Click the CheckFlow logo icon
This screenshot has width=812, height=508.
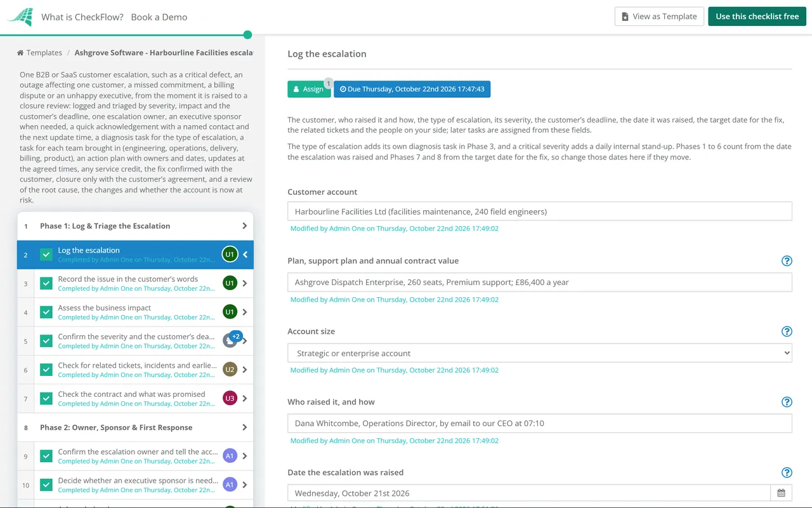(x=20, y=17)
